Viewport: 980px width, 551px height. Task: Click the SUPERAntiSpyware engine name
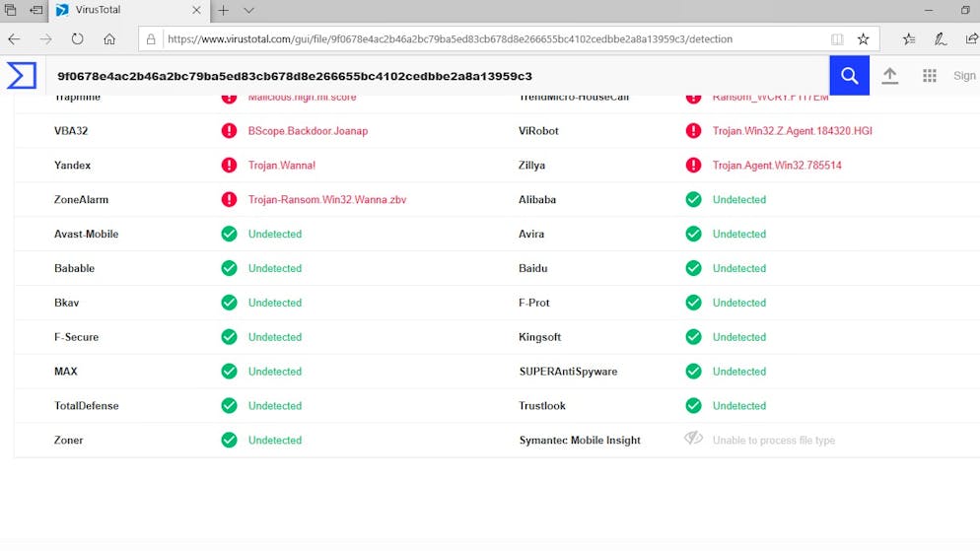[568, 371]
